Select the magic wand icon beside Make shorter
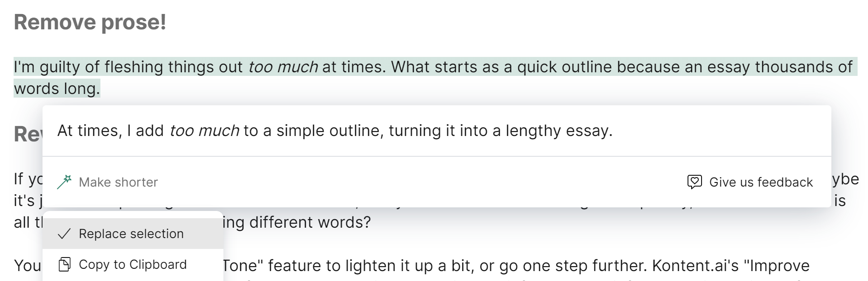Image resolution: width=868 pixels, height=281 pixels. (x=65, y=181)
